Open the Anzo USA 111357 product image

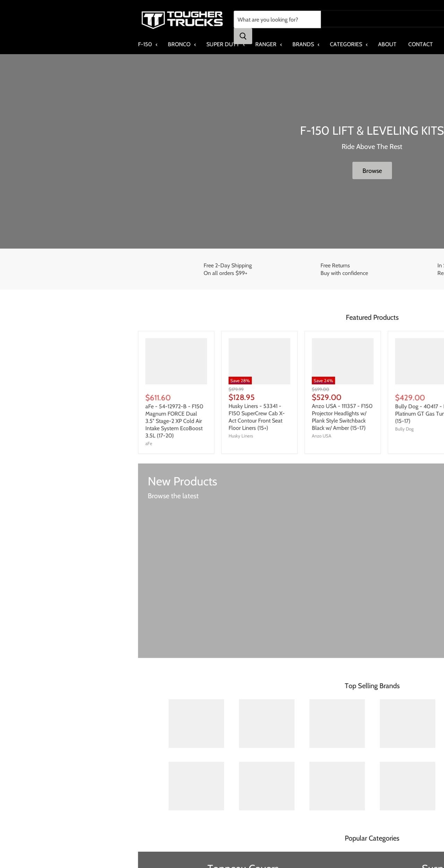343,361
